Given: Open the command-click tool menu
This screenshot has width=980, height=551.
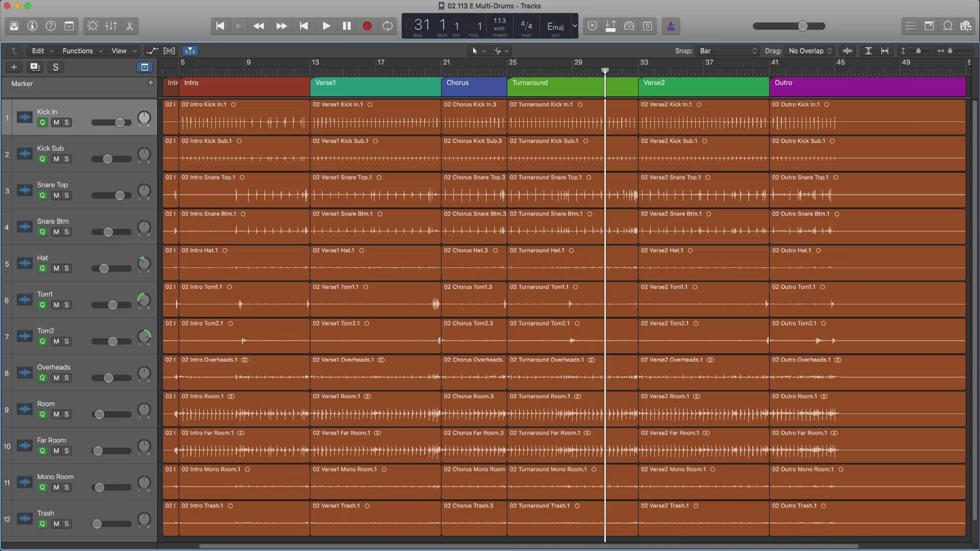Looking at the screenshot, I should (x=501, y=51).
